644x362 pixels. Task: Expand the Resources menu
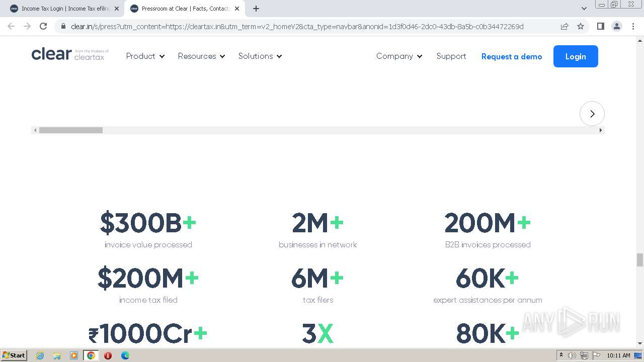201,56
